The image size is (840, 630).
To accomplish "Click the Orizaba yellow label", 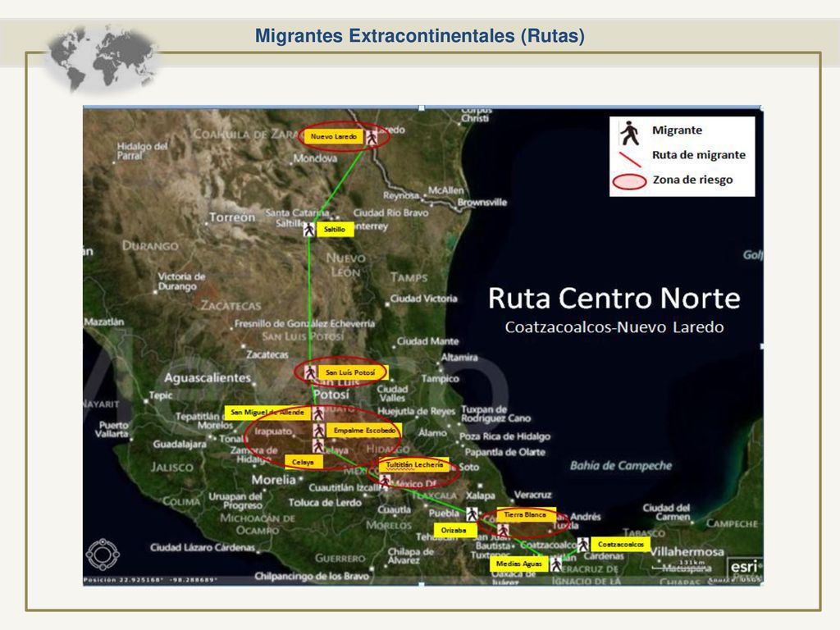I will tap(454, 531).
